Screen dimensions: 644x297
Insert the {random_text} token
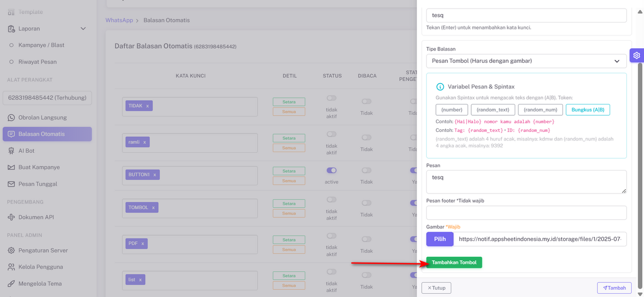tap(493, 110)
